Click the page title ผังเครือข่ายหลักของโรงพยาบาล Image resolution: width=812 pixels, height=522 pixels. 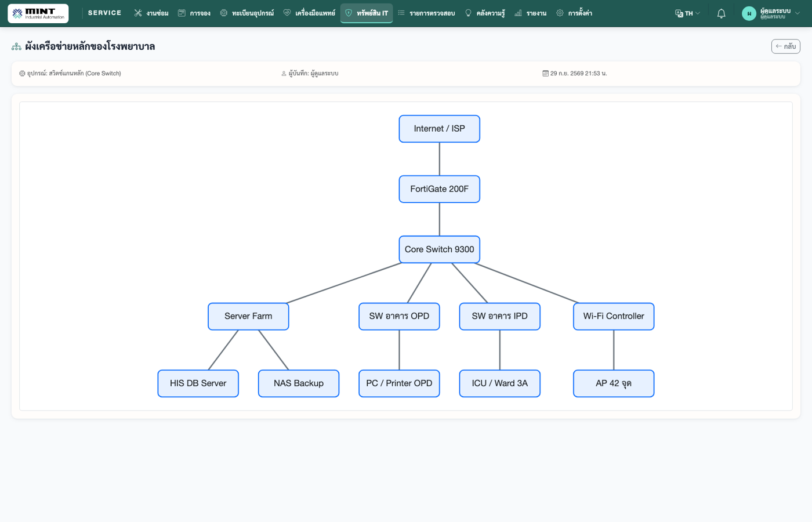click(90, 46)
